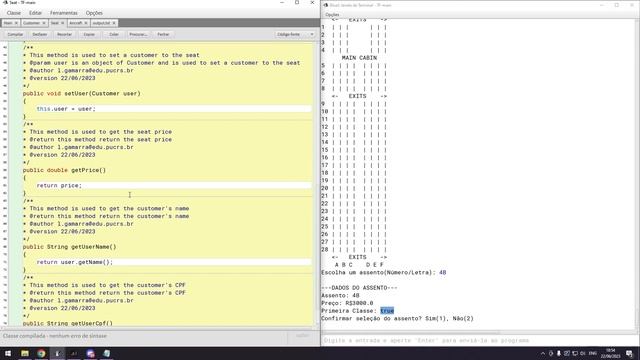Close the Aircraft tab
Viewport: 640px width, 360px height.
tap(86, 23)
